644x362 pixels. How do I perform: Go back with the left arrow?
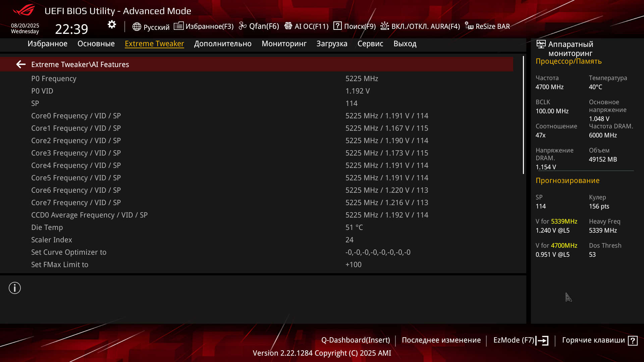coord(21,64)
